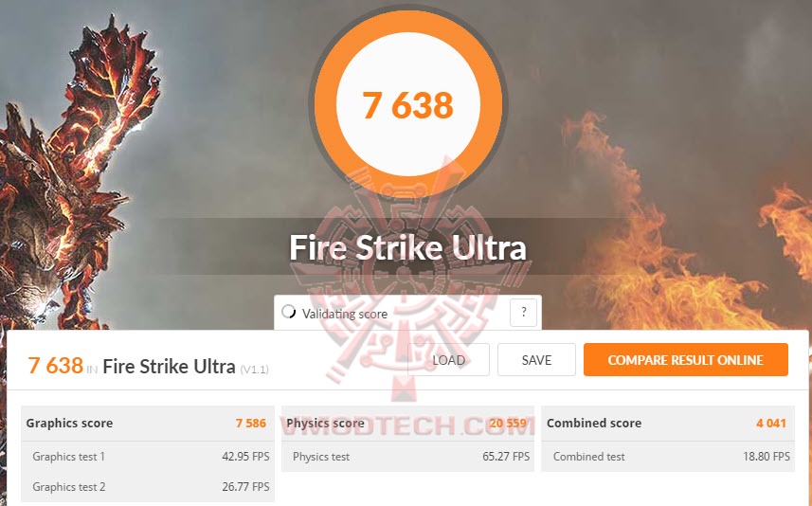This screenshot has height=506, width=812.
Task: Click the 7 638 result heading text
Action: [55, 366]
